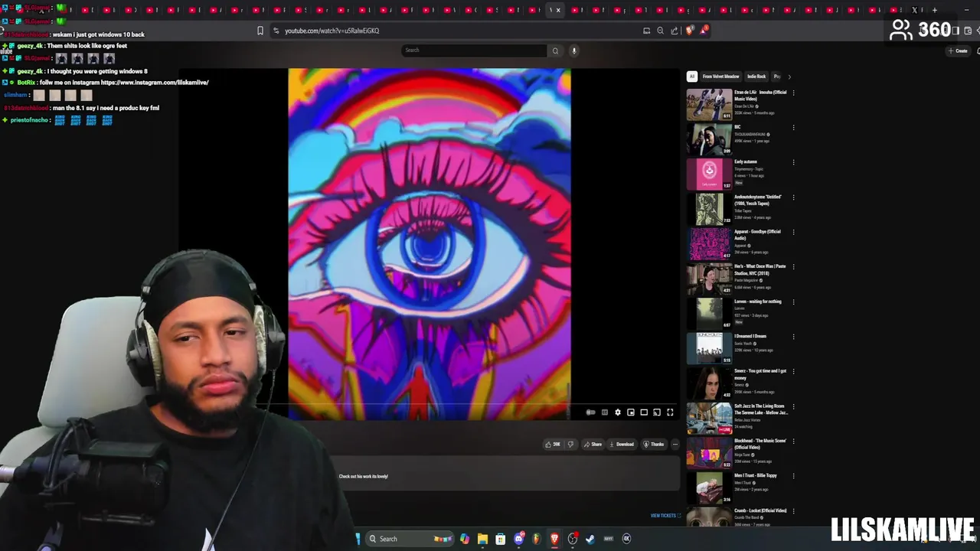The image size is (980, 551).
Task: Click the Thanks button below the video
Action: 653,444
